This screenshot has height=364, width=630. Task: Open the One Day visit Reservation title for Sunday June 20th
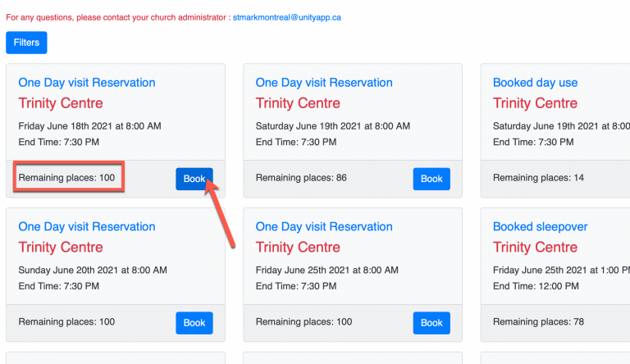click(x=87, y=227)
